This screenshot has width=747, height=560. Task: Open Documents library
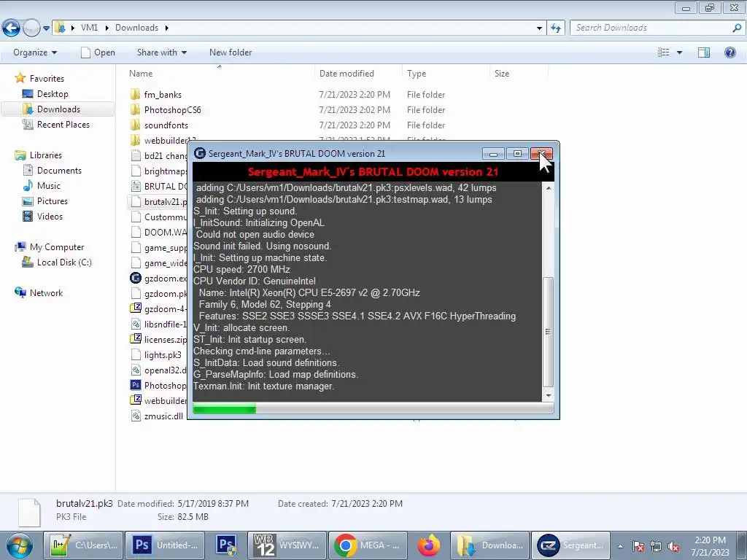[59, 170]
